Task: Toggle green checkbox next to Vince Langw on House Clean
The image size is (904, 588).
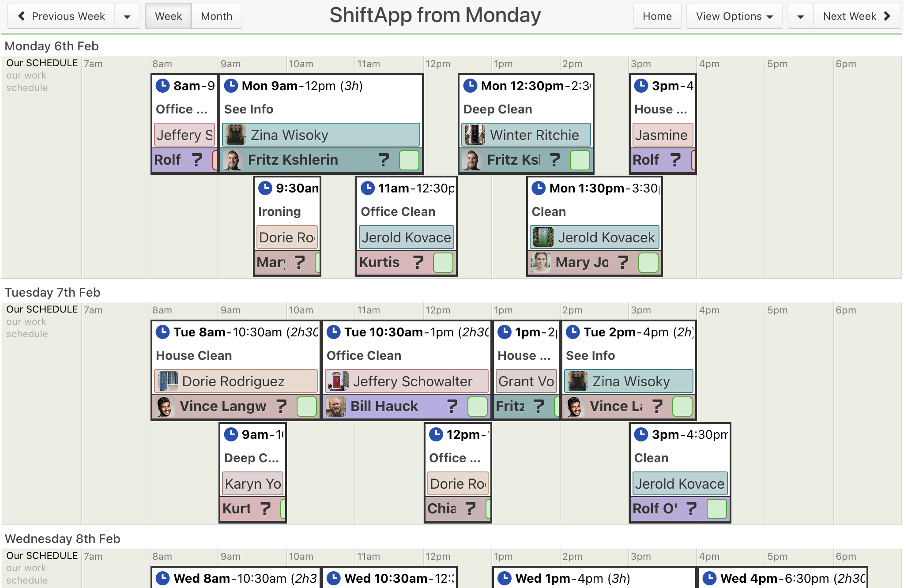Action: tap(306, 406)
